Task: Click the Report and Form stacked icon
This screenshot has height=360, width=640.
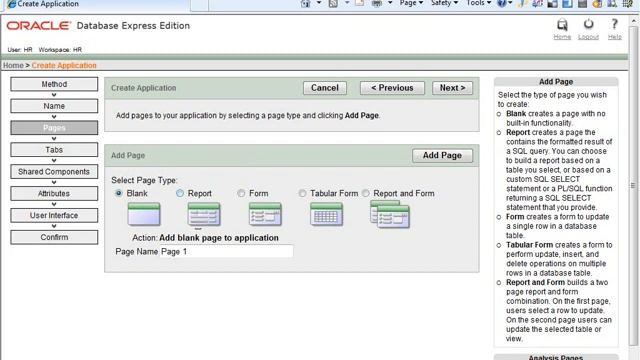Action: pyautogui.click(x=389, y=214)
